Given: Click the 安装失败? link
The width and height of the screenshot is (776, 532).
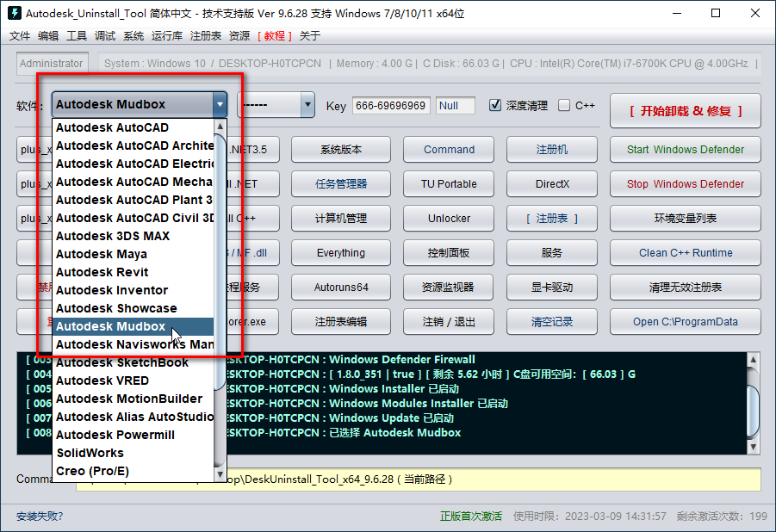Looking at the screenshot, I should [40, 517].
